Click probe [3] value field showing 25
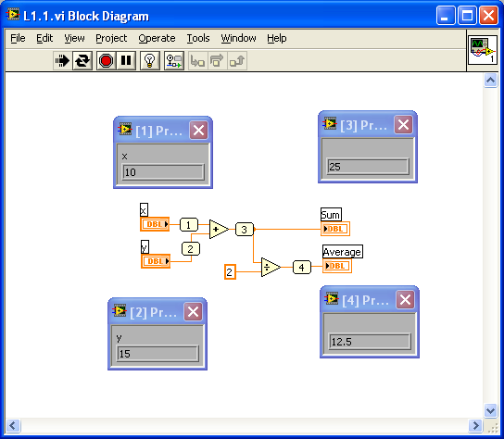The image size is (504, 439). 368,167
